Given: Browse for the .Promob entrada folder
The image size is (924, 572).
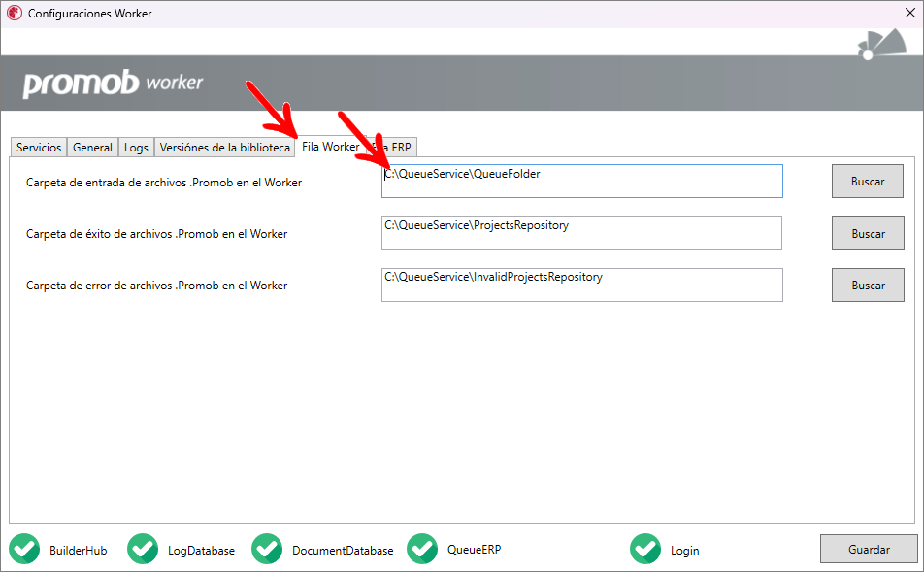Looking at the screenshot, I should point(868,182).
